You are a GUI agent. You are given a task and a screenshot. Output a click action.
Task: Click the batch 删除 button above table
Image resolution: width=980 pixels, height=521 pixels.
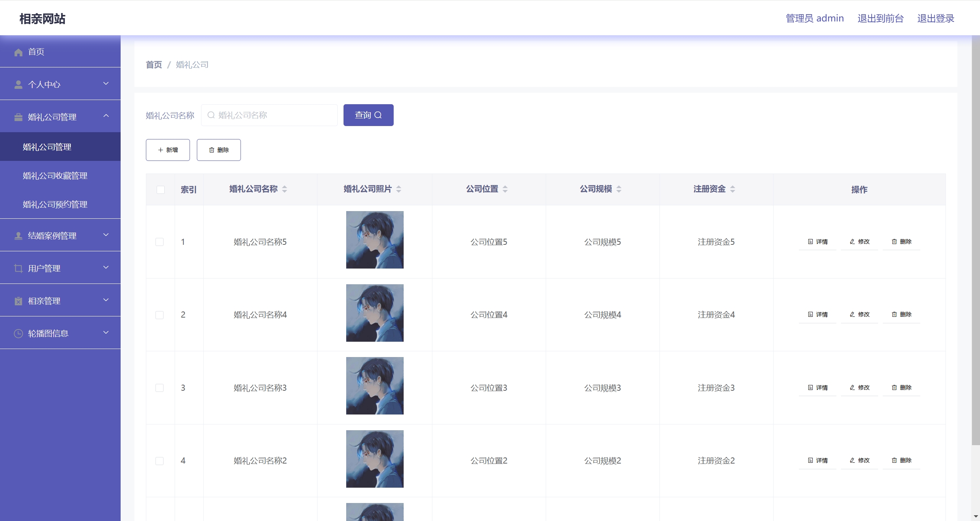(x=219, y=150)
